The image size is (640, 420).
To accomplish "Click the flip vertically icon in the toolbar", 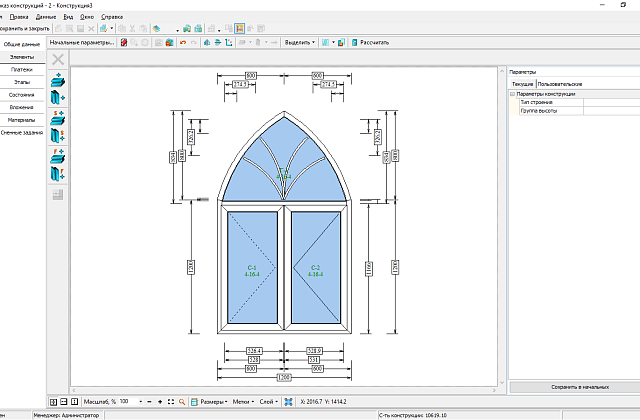I will pos(218,42).
